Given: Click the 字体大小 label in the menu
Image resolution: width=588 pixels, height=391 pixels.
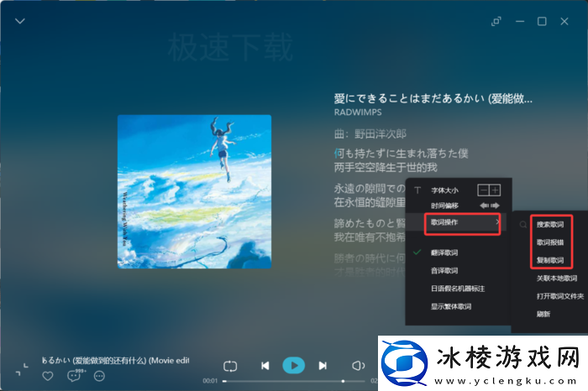Looking at the screenshot, I should pos(444,190).
